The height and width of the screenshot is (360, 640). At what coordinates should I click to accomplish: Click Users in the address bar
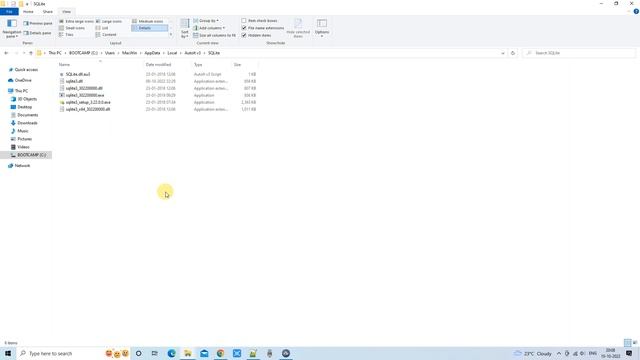coord(110,53)
